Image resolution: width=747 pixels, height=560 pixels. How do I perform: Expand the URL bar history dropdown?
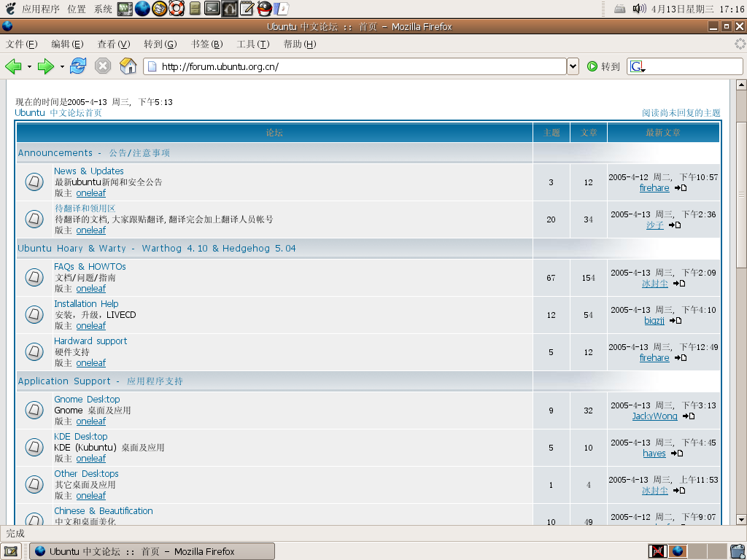(573, 66)
